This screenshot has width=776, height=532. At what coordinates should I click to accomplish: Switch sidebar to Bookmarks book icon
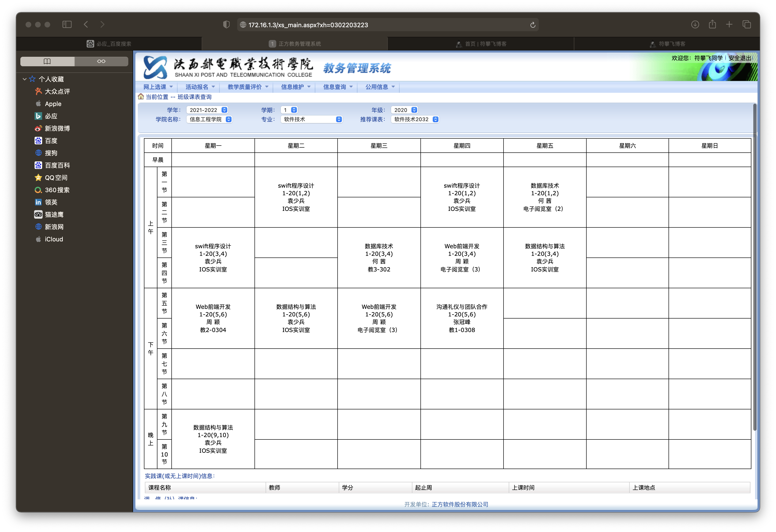47,61
